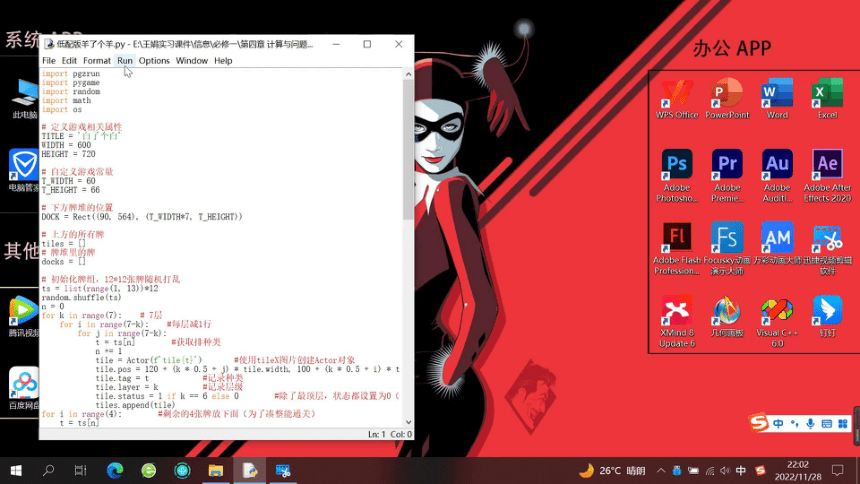
Task: Minimize the IDLE editor window
Action: [x=336, y=44]
